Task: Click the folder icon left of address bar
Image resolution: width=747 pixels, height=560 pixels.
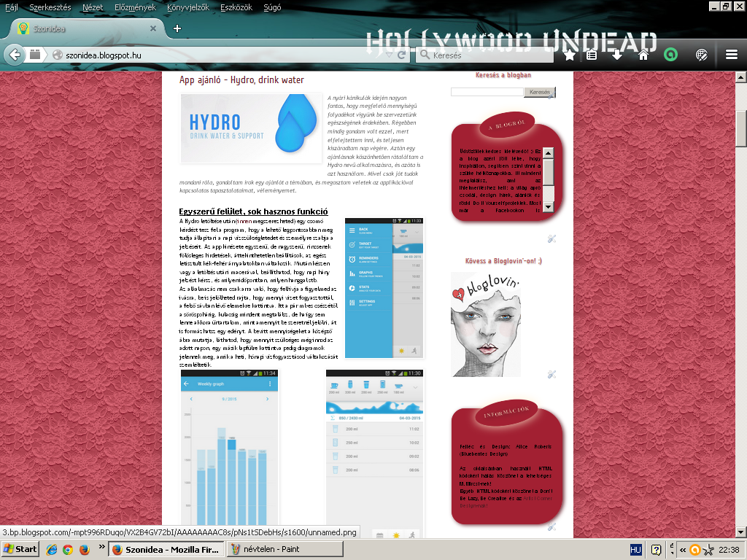Action: click(x=35, y=54)
